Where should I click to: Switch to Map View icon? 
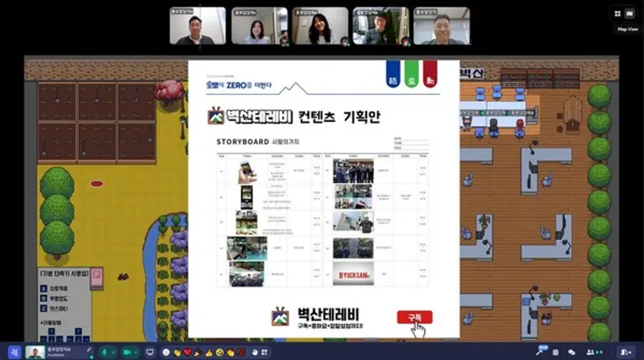[x=630, y=14]
